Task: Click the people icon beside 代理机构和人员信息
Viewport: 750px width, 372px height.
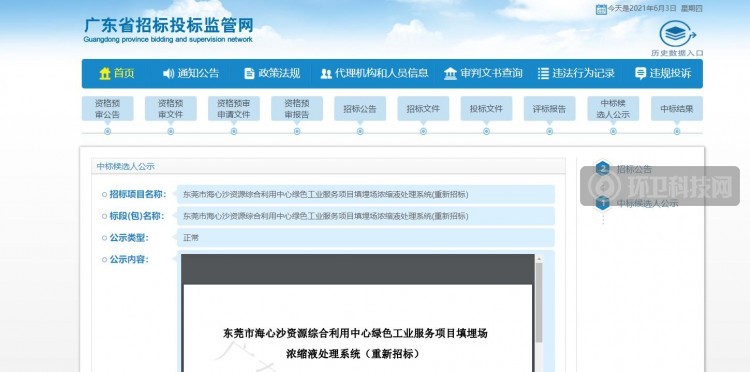Action: (326, 74)
